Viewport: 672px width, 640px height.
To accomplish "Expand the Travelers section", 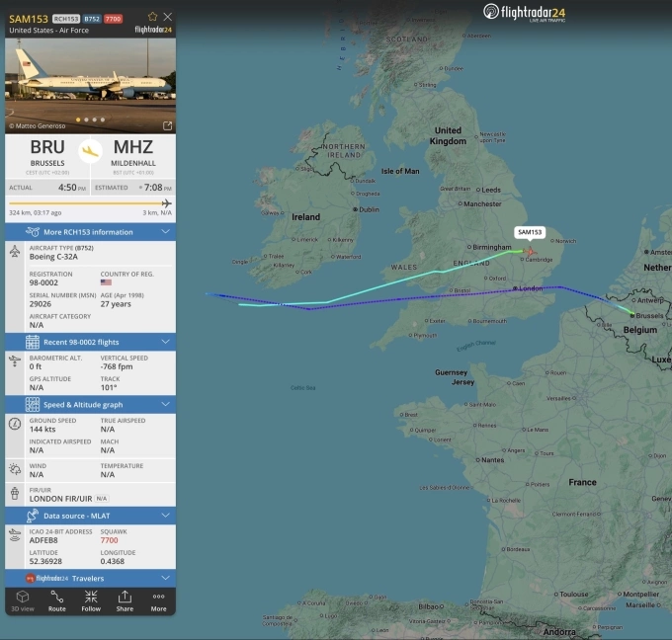I will coord(91,579).
